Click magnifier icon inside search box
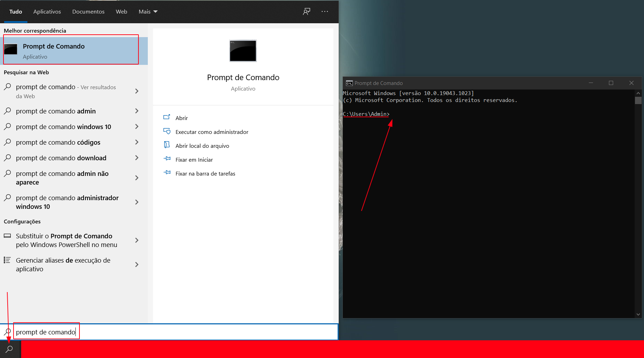 [7, 332]
